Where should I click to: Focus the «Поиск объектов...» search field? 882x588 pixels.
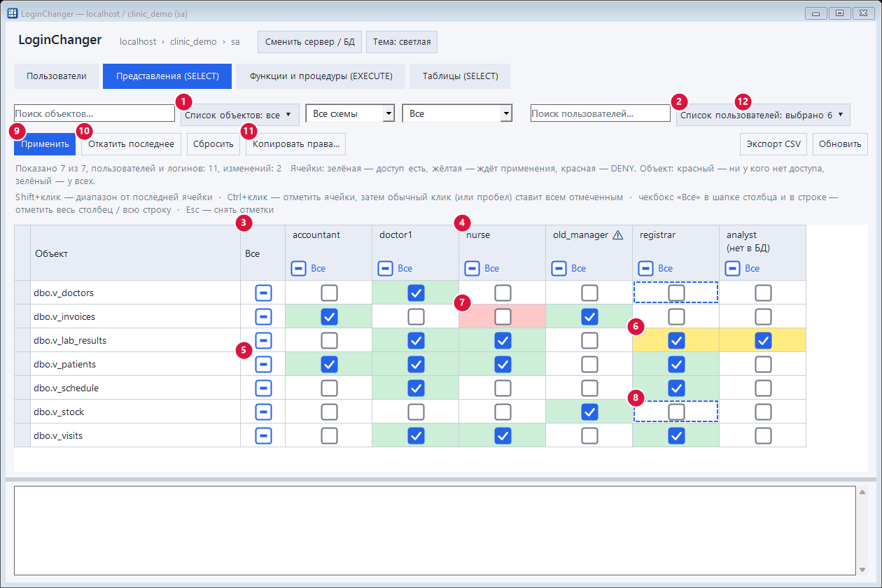94,113
